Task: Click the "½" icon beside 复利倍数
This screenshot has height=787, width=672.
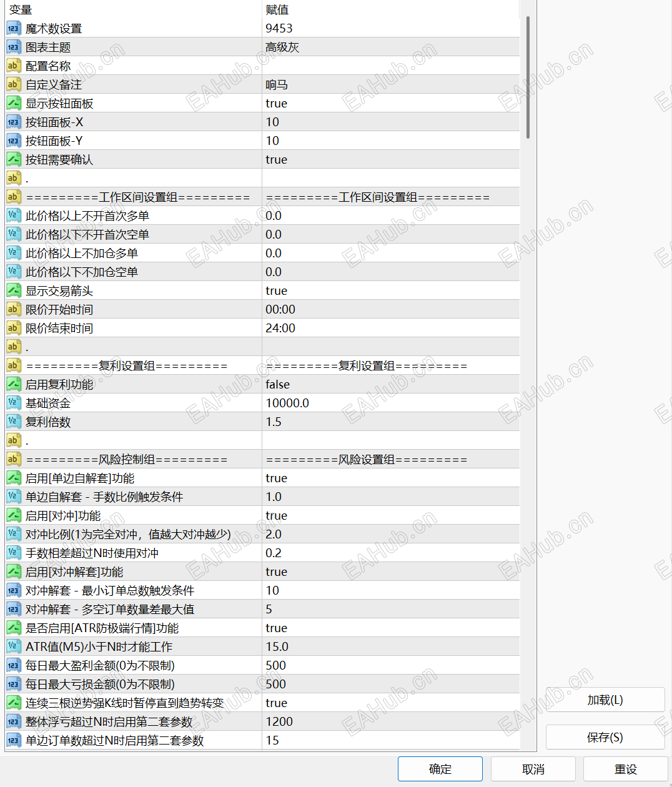Action: (13, 421)
